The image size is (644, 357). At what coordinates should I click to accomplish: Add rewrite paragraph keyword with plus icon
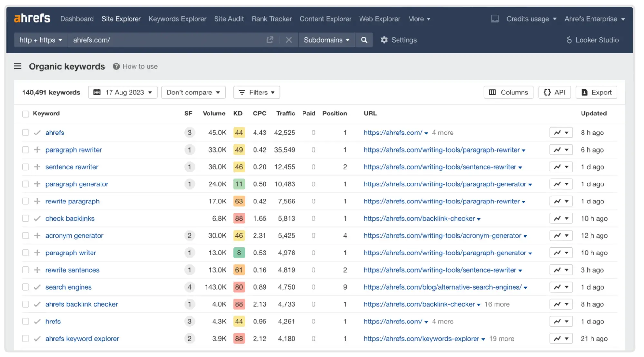click(37, 201)
